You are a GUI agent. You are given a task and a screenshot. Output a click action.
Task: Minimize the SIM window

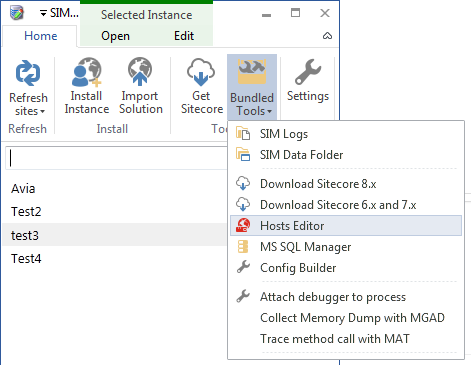(266, 15)
